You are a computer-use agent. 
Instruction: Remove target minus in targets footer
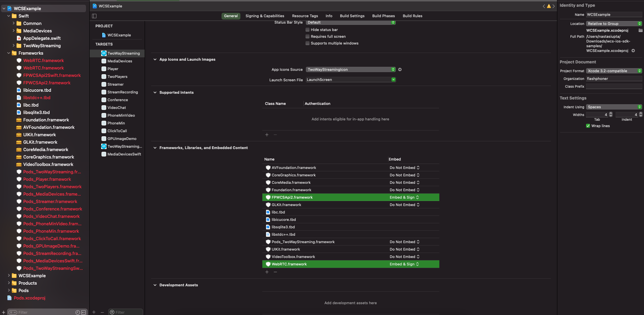pos(102,312)
